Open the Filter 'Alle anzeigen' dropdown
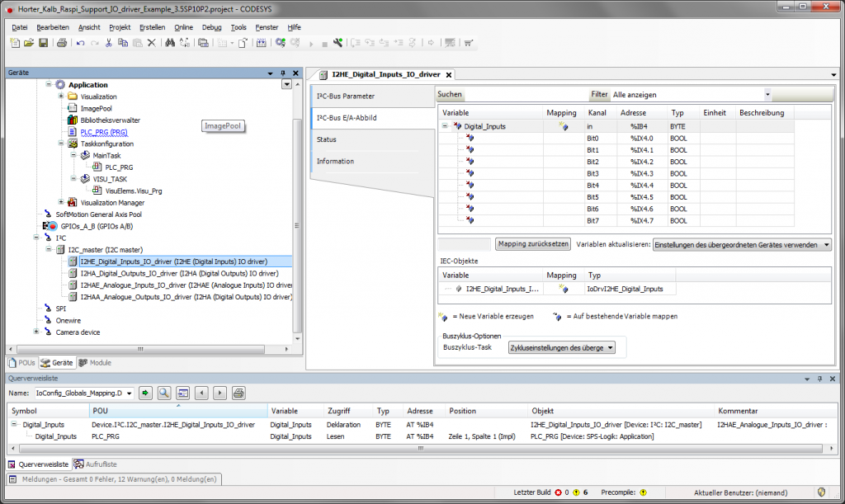The image size is (845, 504). tap(767, 95)
